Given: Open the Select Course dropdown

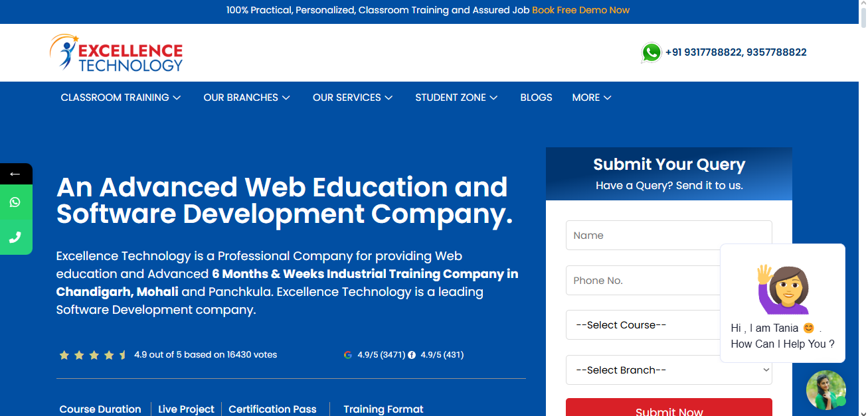Looking at the screenshot, I should 641,325.
